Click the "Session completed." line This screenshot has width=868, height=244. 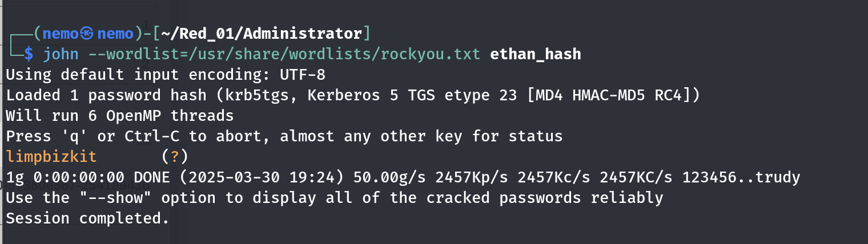(87, 218)
